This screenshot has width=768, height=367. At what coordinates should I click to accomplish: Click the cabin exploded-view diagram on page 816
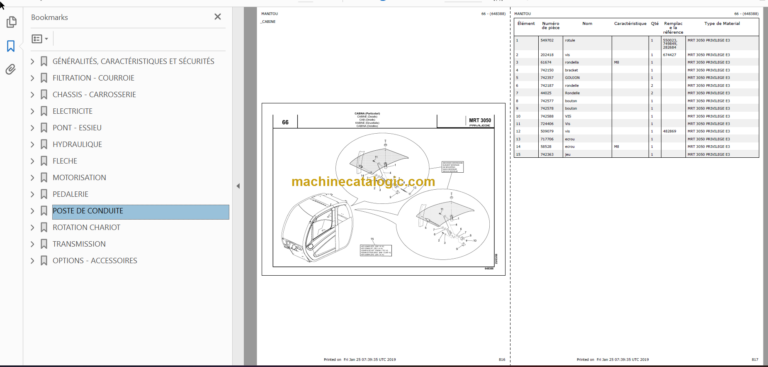383,189
